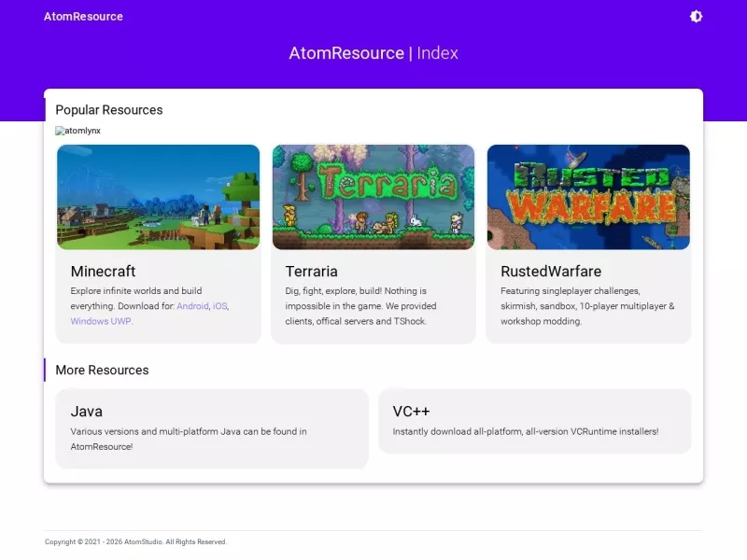Open the RustedWarfare banner image

pos(588,197)
